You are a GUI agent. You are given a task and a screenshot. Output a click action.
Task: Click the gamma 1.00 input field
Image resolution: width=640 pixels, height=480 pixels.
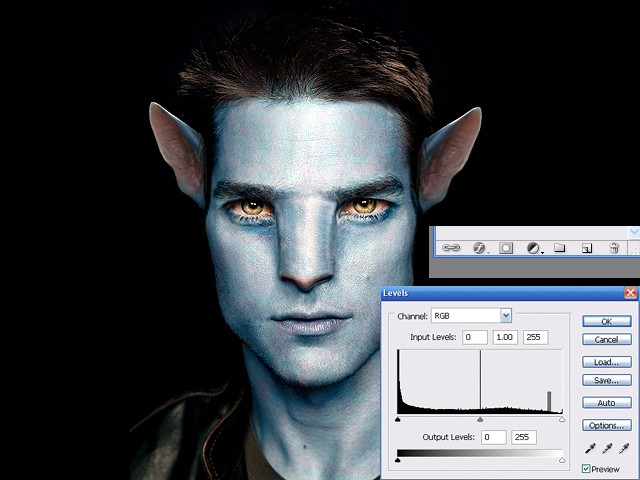pos(505,337)
